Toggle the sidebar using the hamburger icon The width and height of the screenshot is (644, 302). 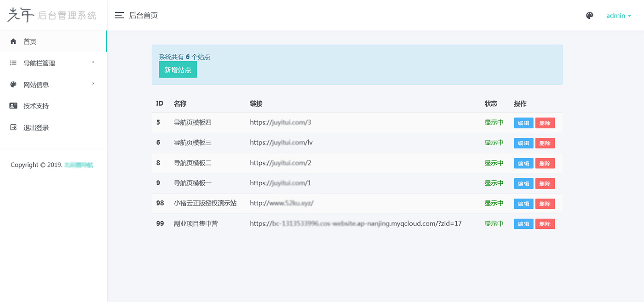point(119,15)
